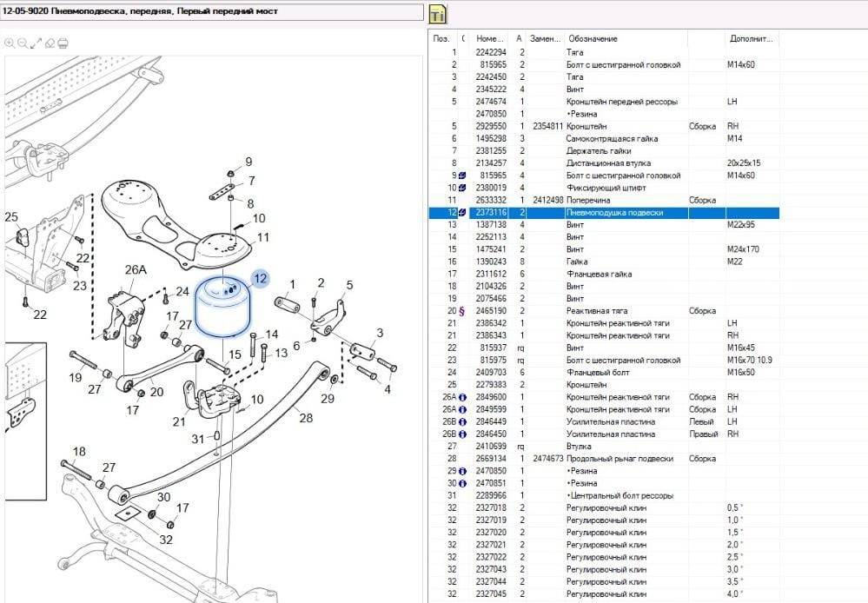Click callout 26A in the diagram
This screenshot has width=868, height=603.
click(136, 269)
